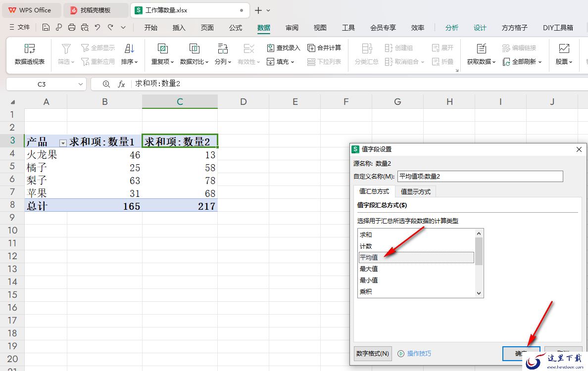588x371 pixels.
Task: Open the 方方格子 tab
Action: click(515, 28)
